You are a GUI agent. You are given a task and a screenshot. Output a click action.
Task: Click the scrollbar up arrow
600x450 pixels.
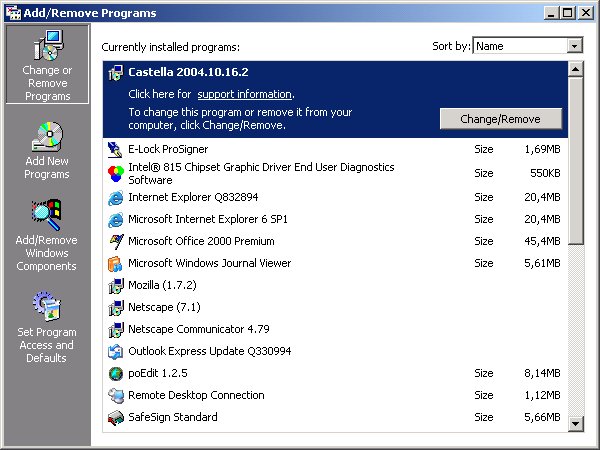coord(576,70)
